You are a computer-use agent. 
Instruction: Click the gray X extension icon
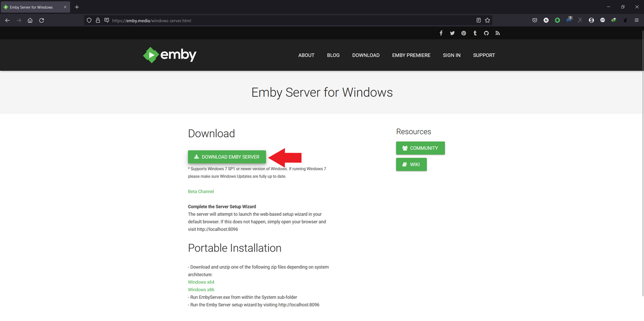(580, 21)
